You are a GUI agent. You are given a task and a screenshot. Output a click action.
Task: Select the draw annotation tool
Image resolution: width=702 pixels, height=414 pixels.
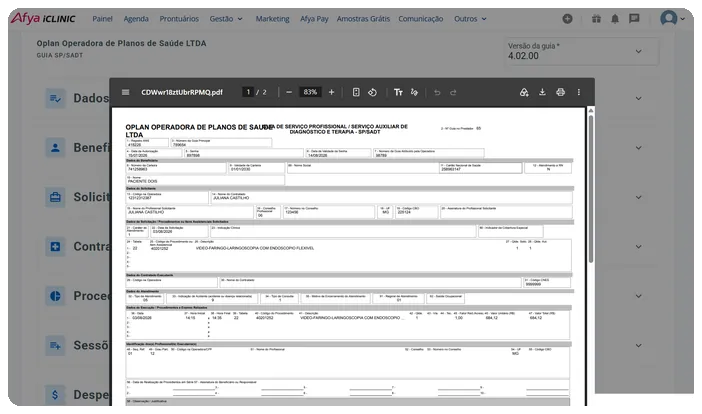coord(414,92)
